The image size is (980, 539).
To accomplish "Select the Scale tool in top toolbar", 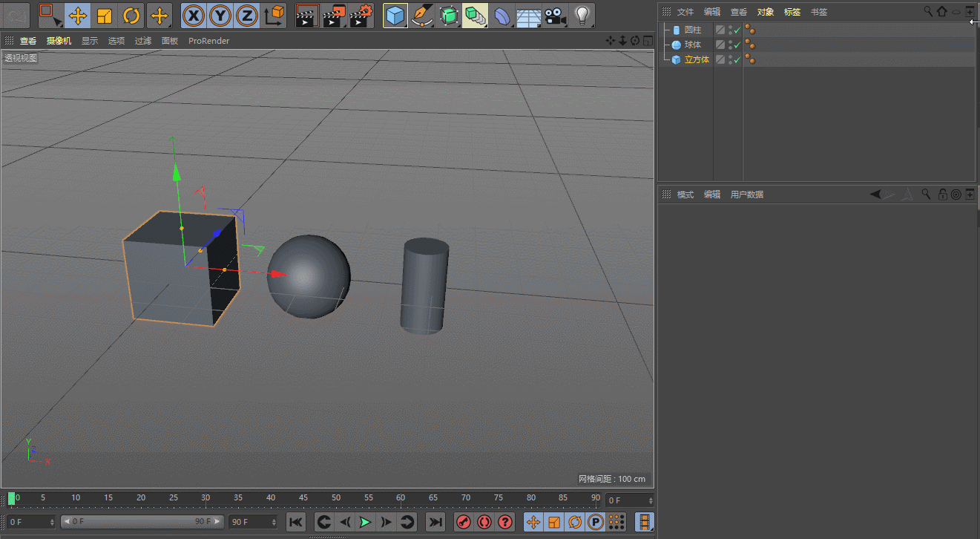I will pyautogui.click(x=105, y=15).
